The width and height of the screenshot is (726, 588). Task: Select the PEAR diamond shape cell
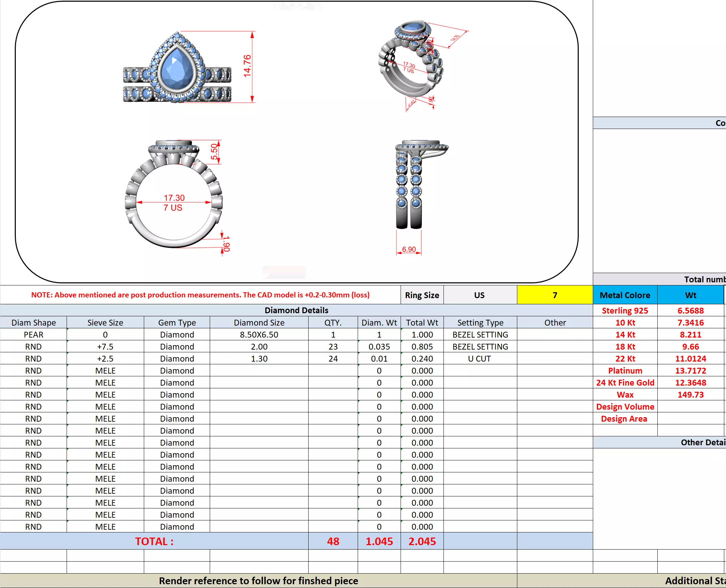(33, 334)
